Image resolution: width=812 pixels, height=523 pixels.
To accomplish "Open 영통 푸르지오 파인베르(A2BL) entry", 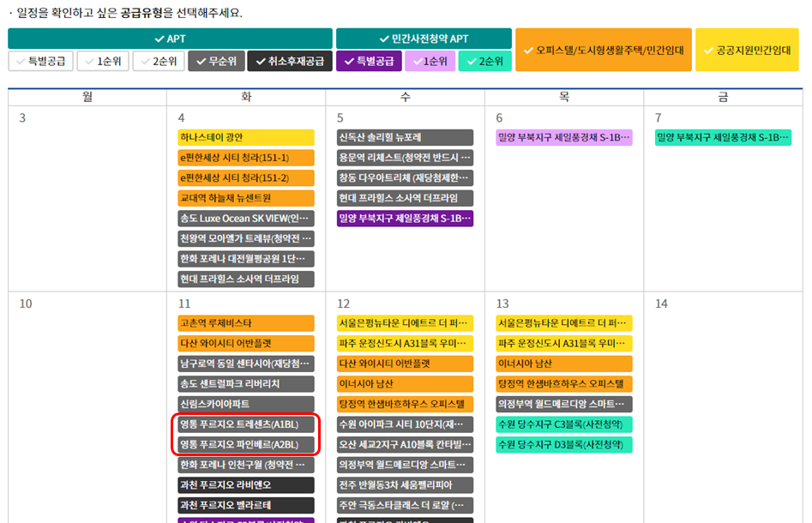I will tap(246, 444).
